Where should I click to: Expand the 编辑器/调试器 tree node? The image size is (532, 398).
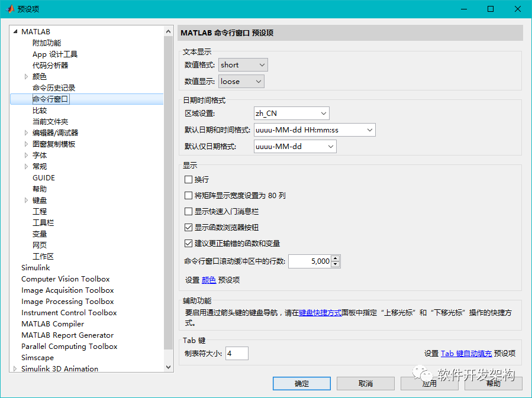click(x=26, y=133)
